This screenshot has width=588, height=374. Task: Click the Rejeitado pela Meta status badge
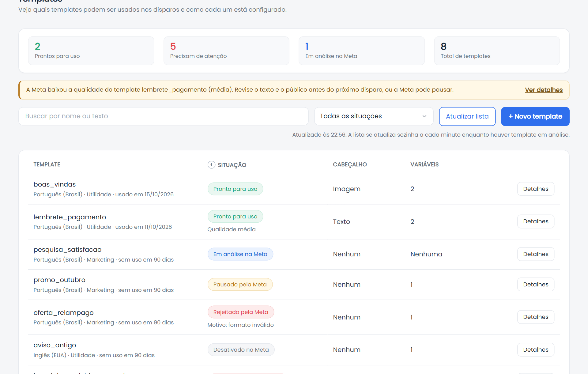241,312
